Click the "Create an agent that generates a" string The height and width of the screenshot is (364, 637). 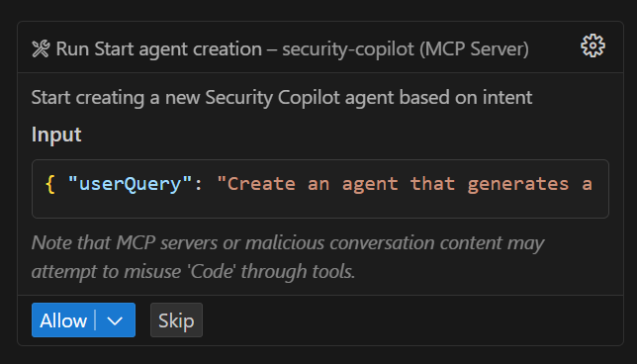[x=405, y=184]
